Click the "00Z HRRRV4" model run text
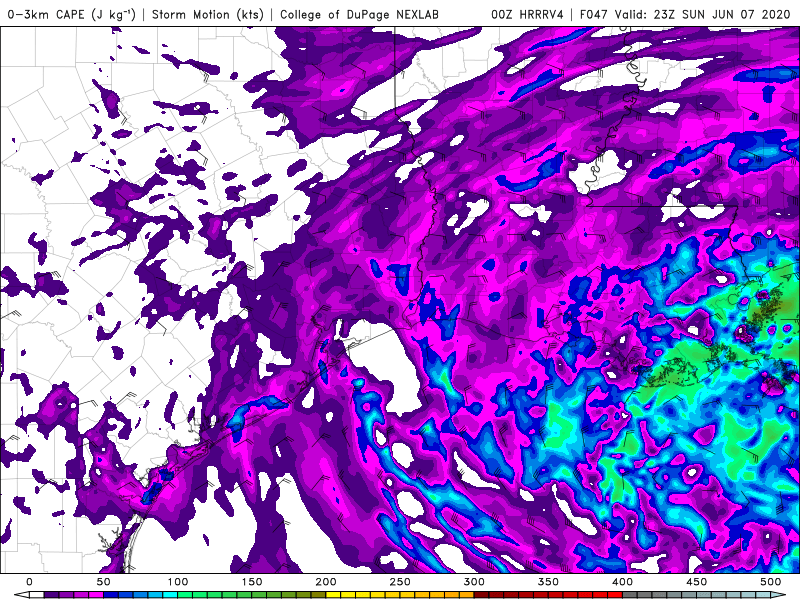Image resolution: width=800 pixels, height=600 pixels. (x=527, y=14)
